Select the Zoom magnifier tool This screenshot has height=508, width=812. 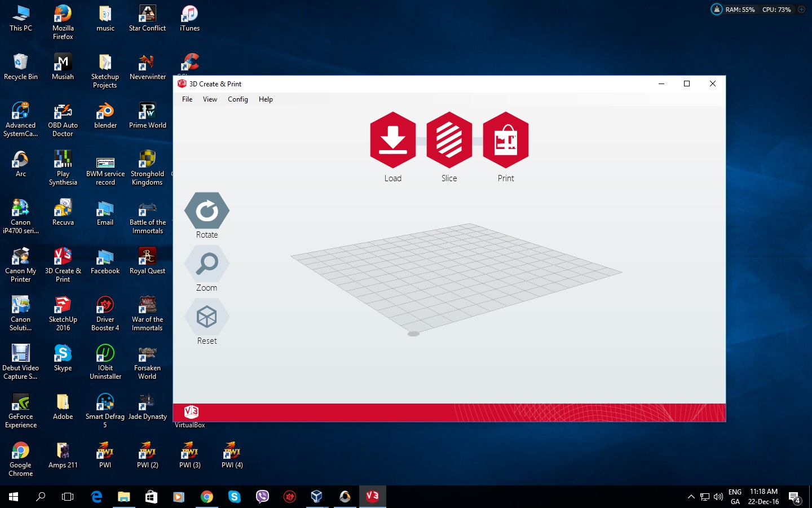206,264
